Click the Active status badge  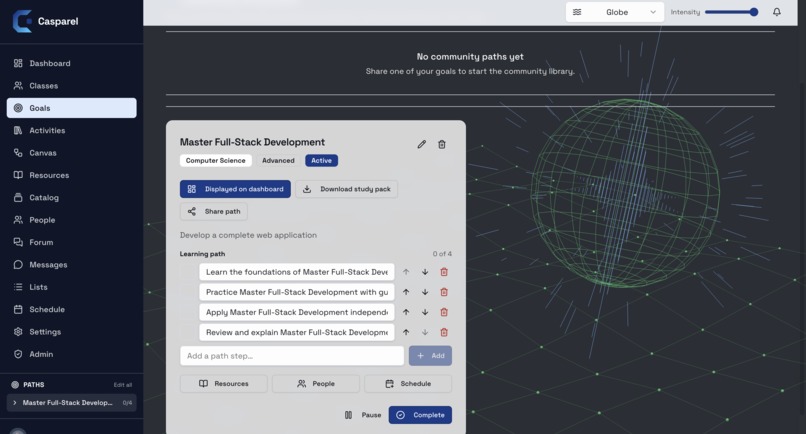point(321,160)
